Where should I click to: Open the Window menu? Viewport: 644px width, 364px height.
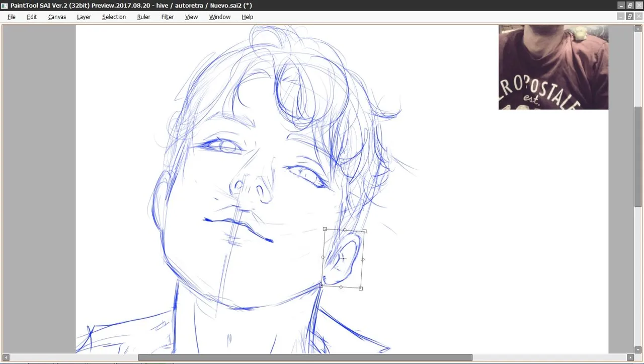tap(219, 17)
